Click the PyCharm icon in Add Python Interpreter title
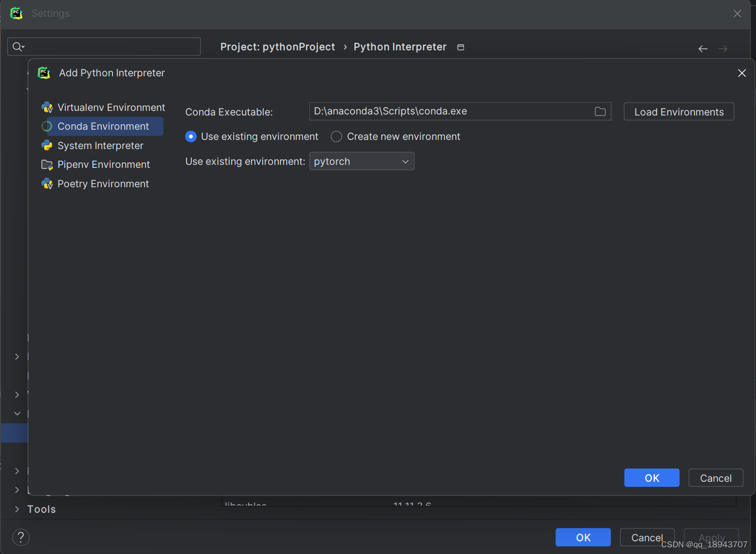This screenshot has height=554, width=756. coord(44,73)
